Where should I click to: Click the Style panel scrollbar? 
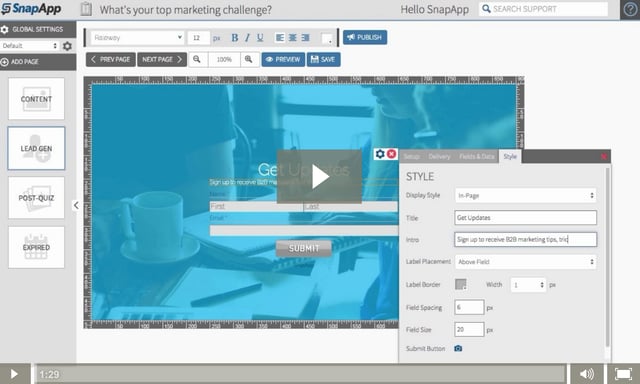click(607, 257)
